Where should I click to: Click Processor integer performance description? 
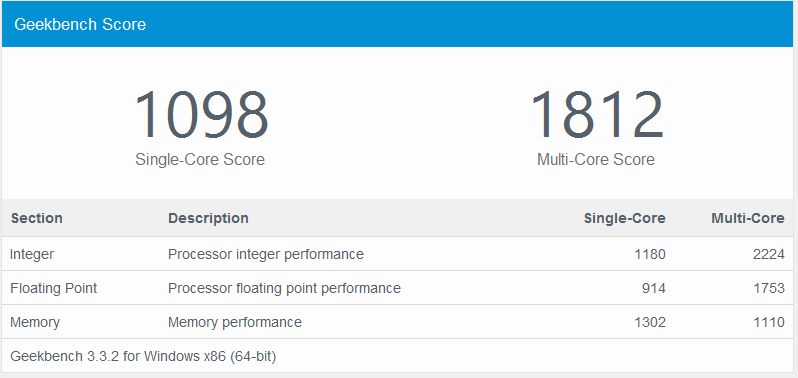tap(266, 254)
